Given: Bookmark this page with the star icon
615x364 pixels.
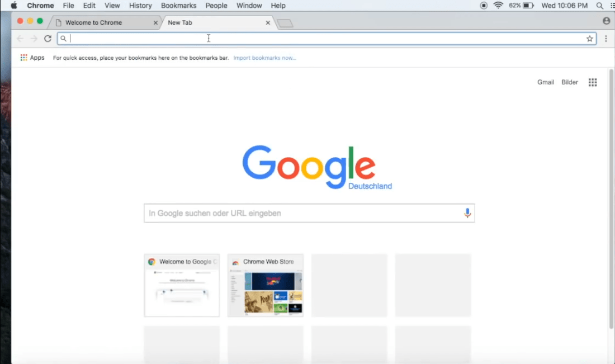Looking at the screenshot, I should click(589, 39).
